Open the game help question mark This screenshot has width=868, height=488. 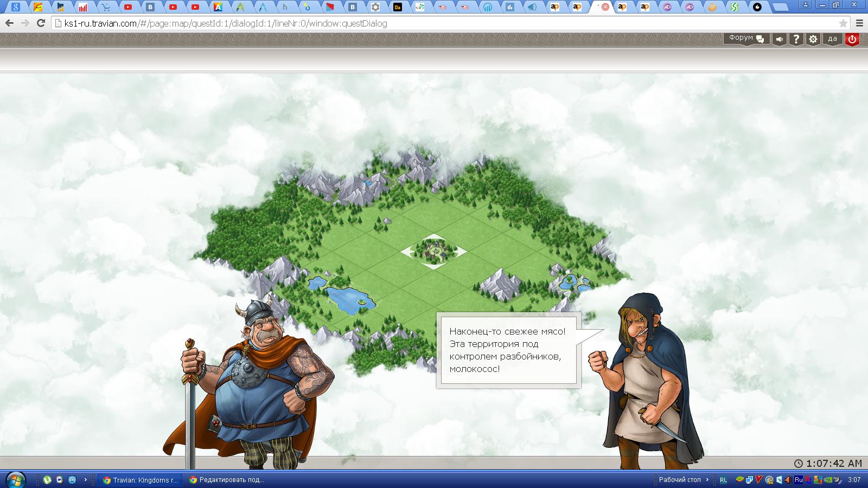796,39
